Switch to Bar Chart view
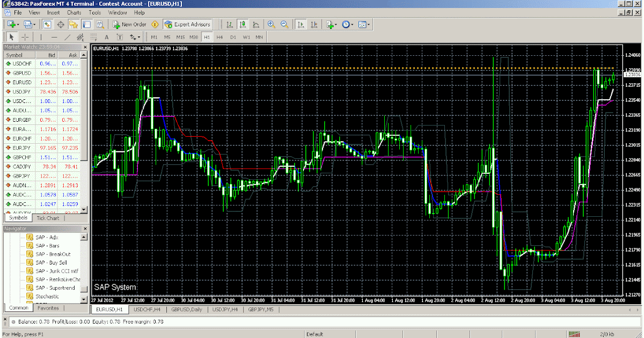644x338 pixels. click(x=230, y=24)
